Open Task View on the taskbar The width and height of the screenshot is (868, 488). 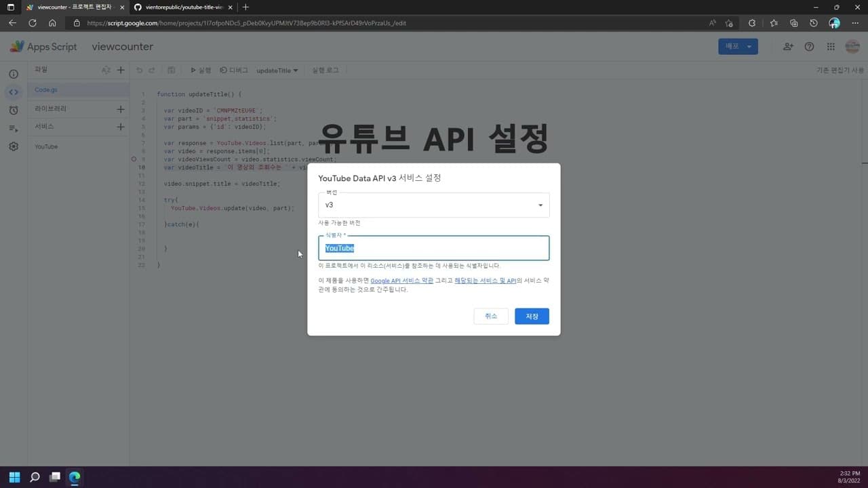(x=55, y=477)
